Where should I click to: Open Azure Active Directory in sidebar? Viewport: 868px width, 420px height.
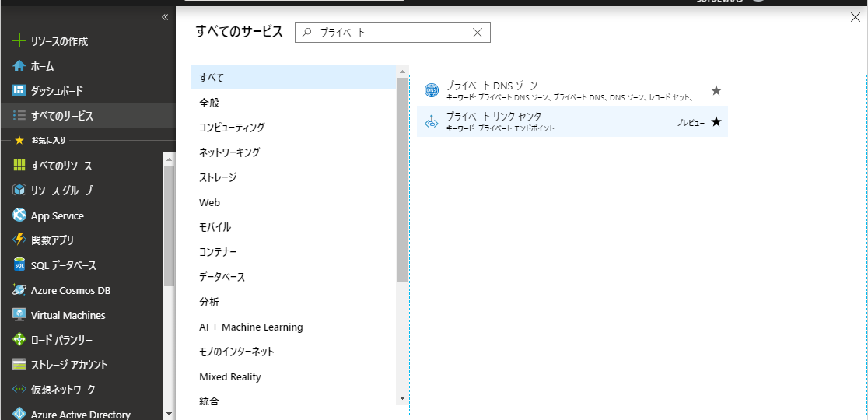tap(82, 414)
